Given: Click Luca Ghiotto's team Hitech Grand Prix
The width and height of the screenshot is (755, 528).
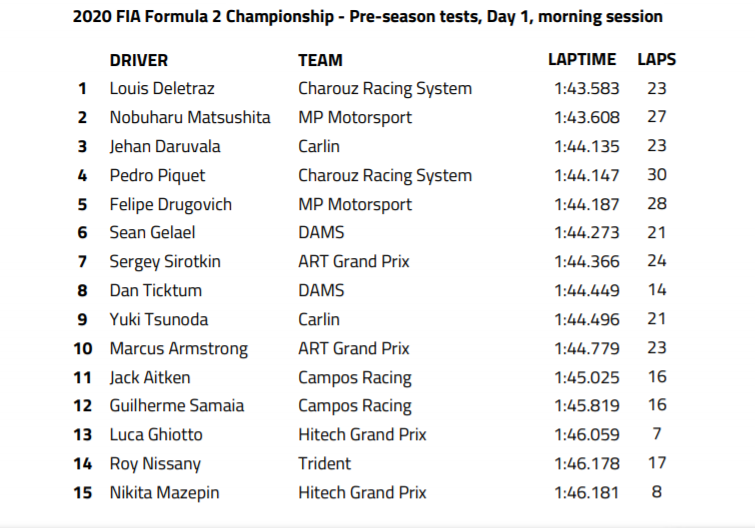Looking at the screenshot, I should click(362, 435).
